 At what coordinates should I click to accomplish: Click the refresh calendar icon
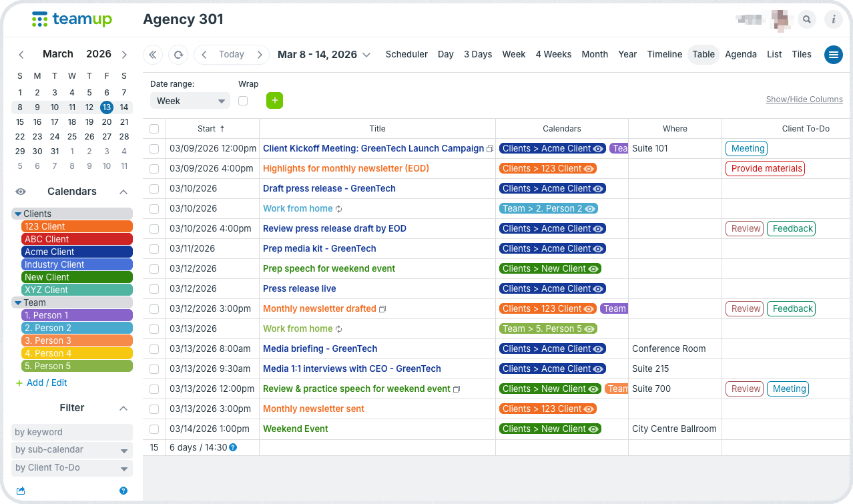point(178,55)
